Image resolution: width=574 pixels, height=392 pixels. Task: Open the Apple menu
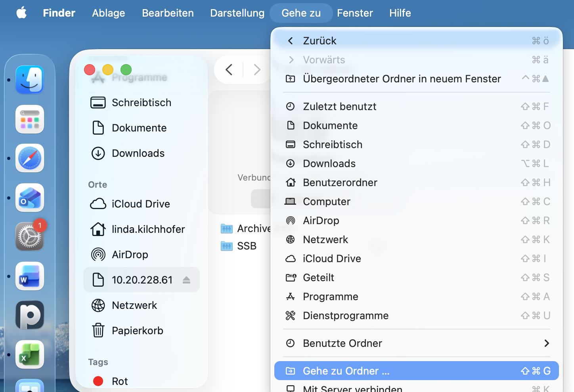pos(21,13)
